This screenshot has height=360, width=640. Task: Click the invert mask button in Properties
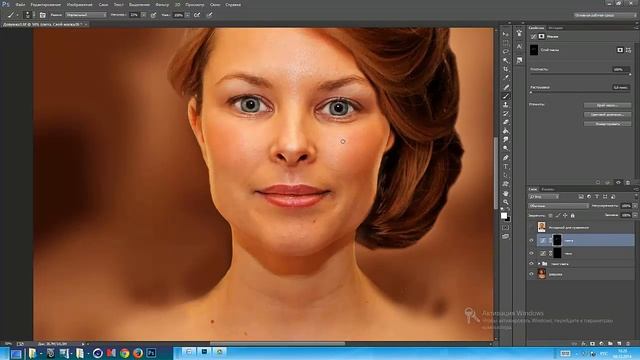click(607, 124)
